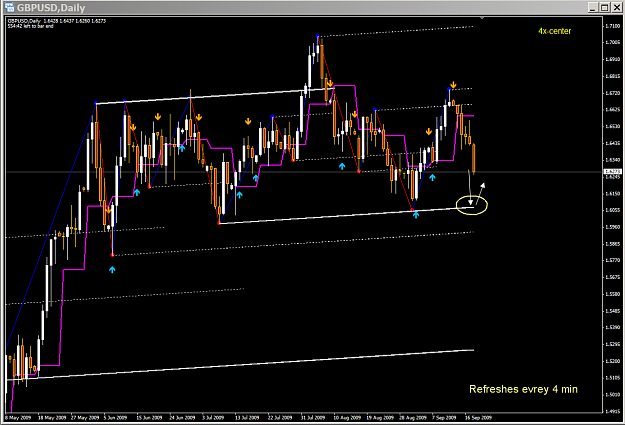
Task: Click the 27 May 2009 date label
Action: pyautogui.click(x=85, y=418)
